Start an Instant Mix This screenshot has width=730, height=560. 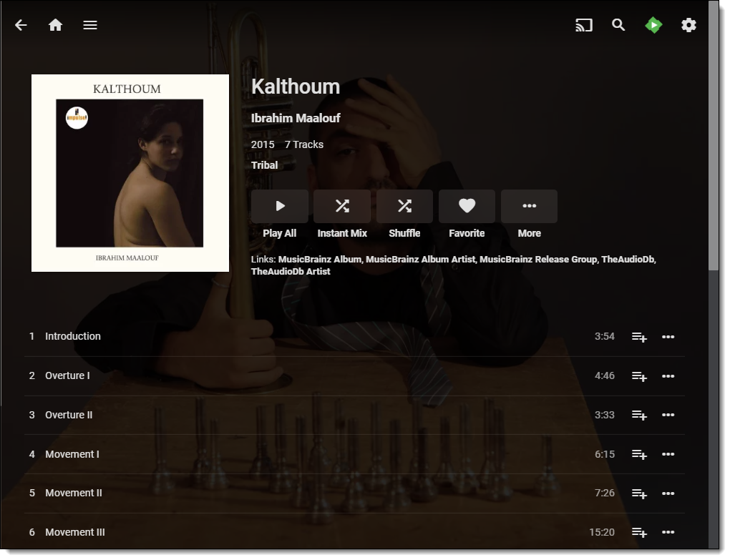click(x=342, y=206)
